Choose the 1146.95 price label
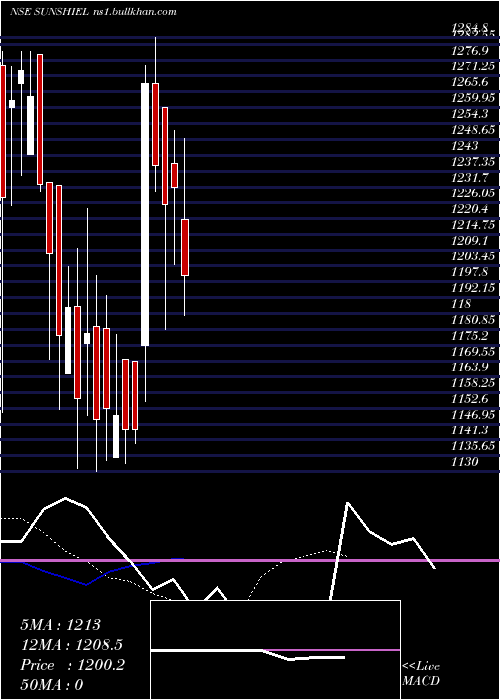Viewport: 500px width, 700px height. pos(473,414)
